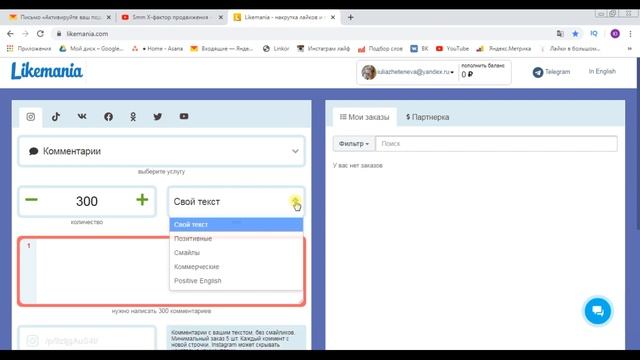Screen dimensions: 640x360
Task: Open a new browser tab
Action: point(351,17)
